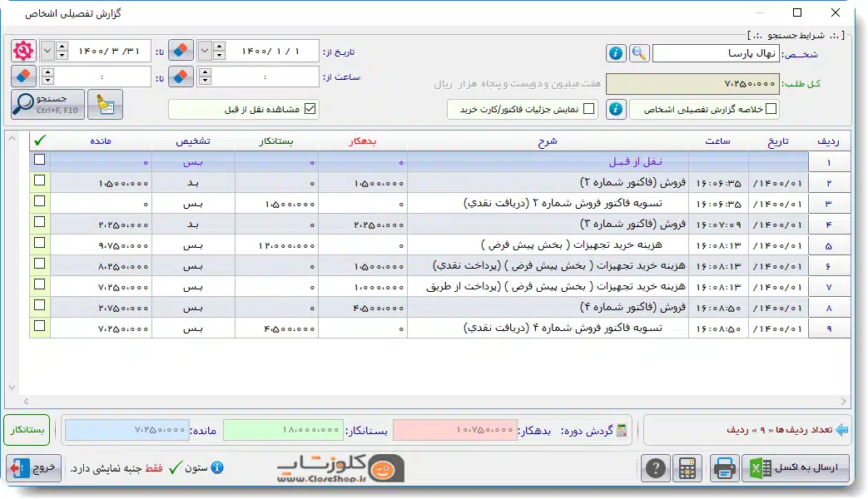Check the box on row 2
Screen dimensions: 868x499
pos(39,180)
